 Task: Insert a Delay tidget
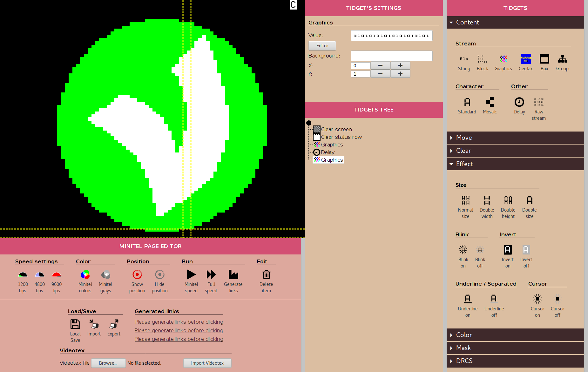click(519, 105)
